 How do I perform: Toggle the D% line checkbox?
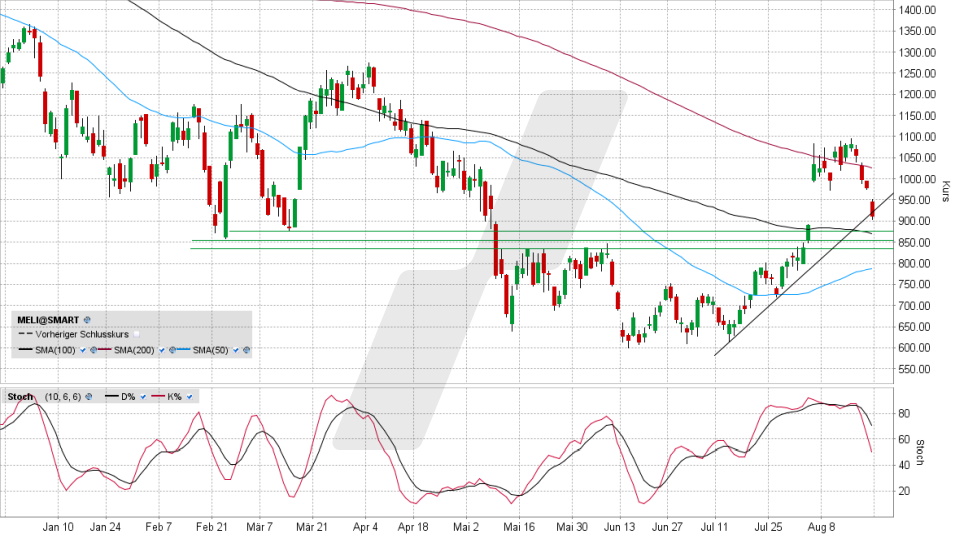pos(143,397)
